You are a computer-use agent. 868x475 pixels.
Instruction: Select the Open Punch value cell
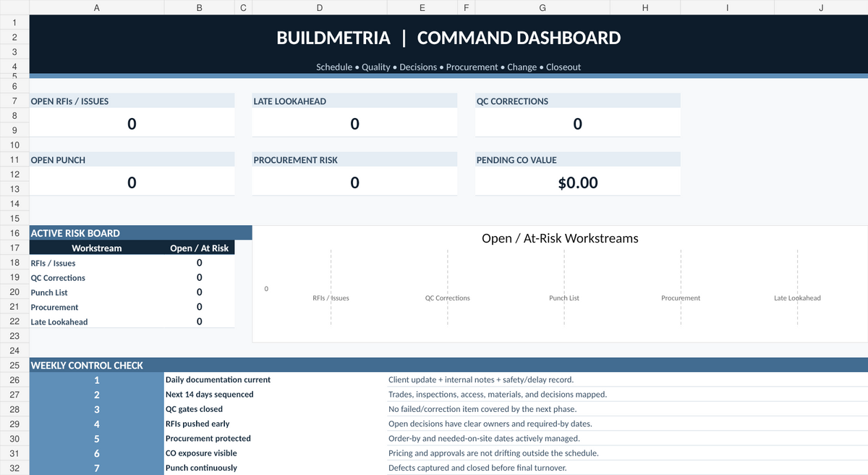click(x=132, y=182)
